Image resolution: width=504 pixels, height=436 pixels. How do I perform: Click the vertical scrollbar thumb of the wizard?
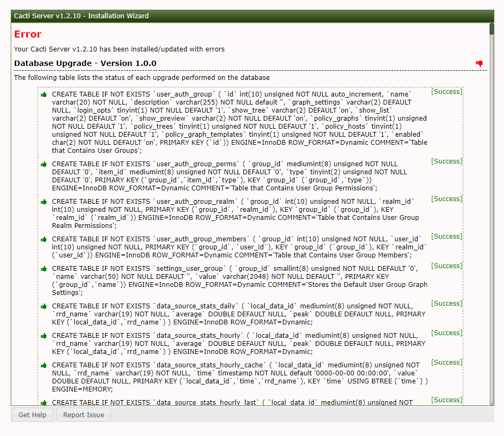tap(492, 29)
